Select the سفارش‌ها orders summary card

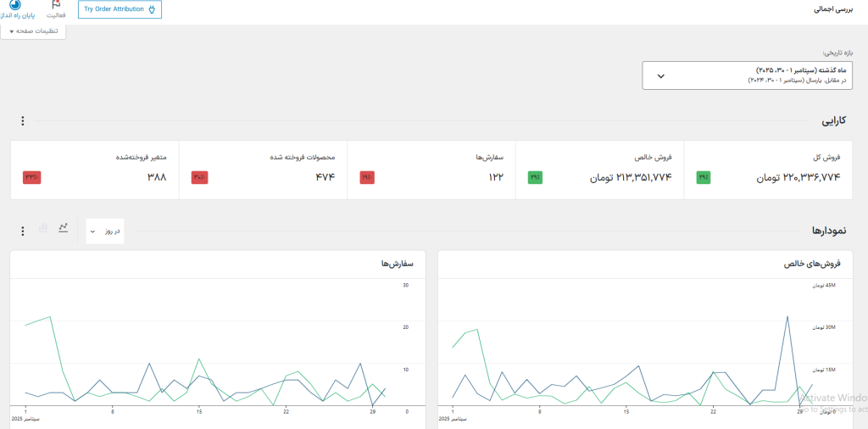[x=431, y=170]
